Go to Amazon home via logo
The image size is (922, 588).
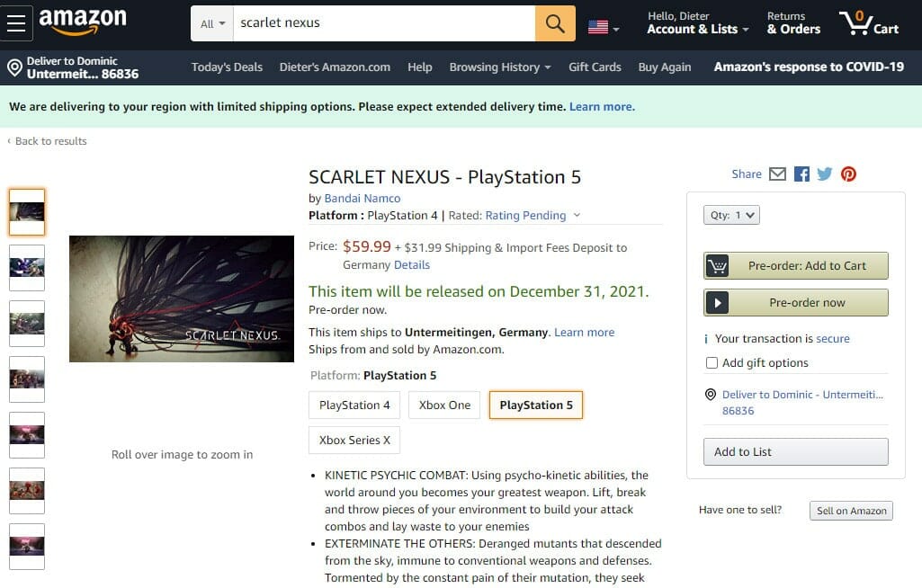coord(83,22)
